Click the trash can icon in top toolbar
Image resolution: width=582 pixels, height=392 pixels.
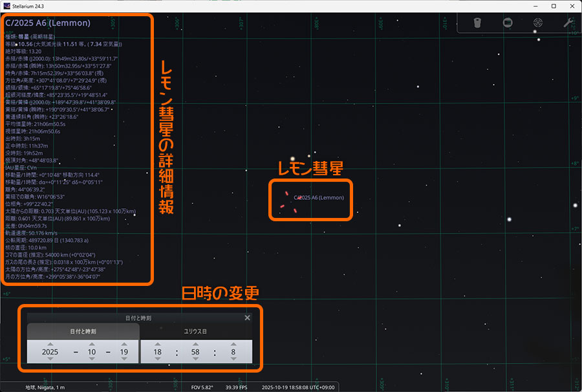point(477,23)
